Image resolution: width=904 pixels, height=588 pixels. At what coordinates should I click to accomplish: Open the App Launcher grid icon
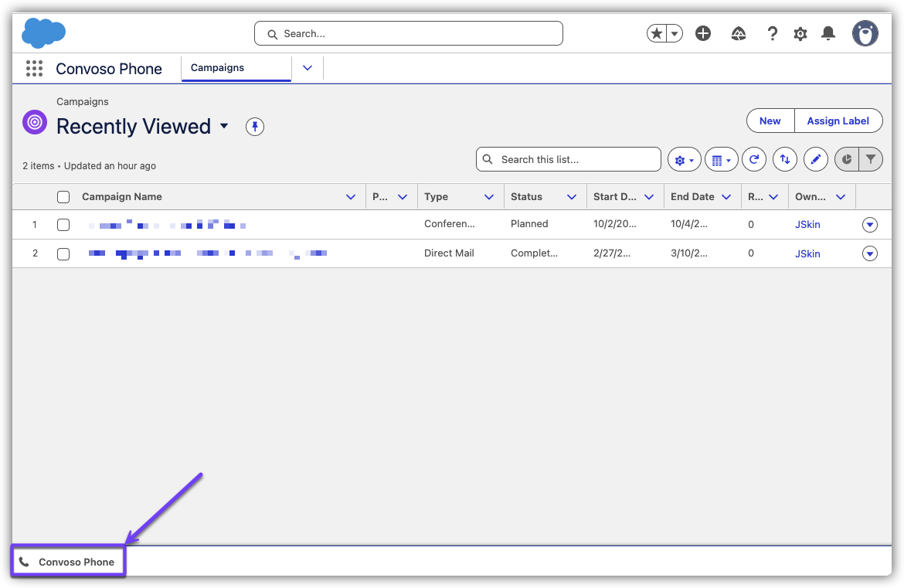click(34, 69)
